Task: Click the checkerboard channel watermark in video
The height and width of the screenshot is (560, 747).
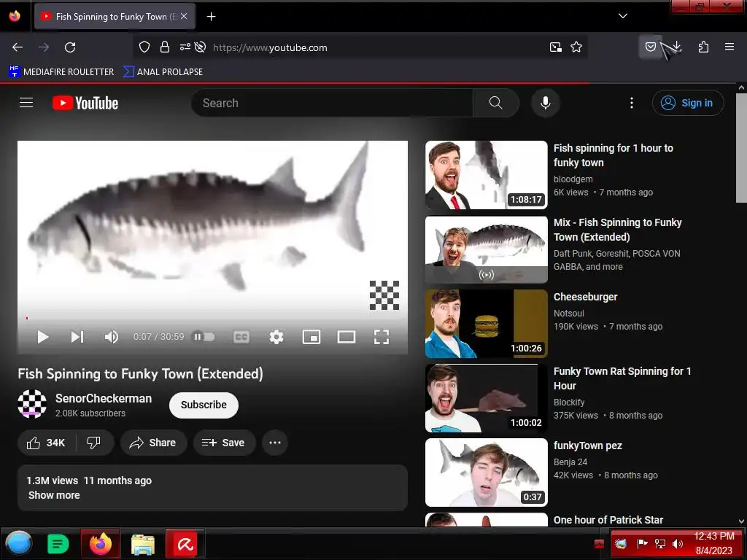Action: point(384,295)
